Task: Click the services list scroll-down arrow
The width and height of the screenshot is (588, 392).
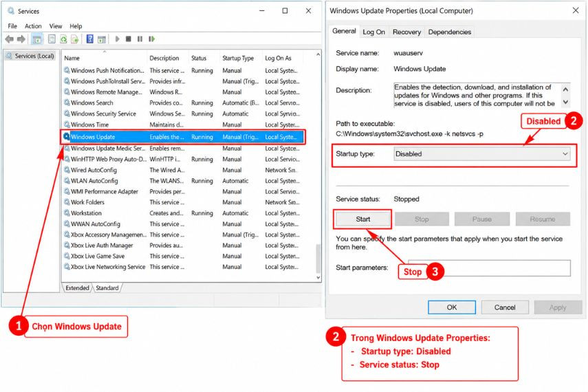Action: click(x=318, y=278)
